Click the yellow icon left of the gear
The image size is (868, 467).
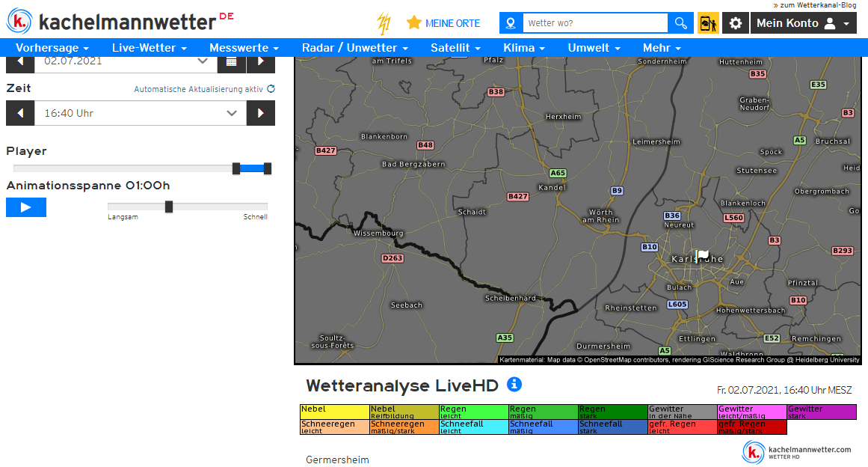(x=708, y=23)
